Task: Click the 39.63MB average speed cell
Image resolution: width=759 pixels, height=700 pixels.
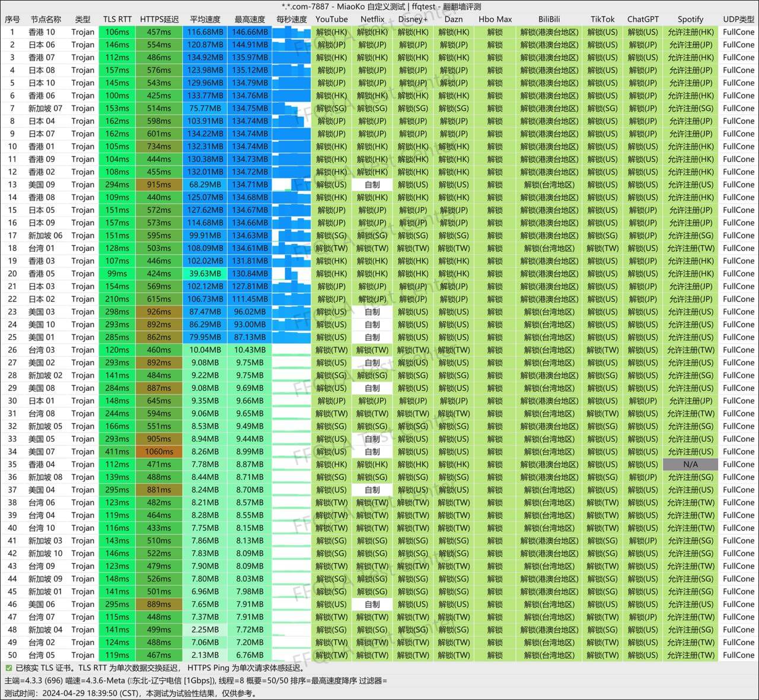Action: [205, 273]
